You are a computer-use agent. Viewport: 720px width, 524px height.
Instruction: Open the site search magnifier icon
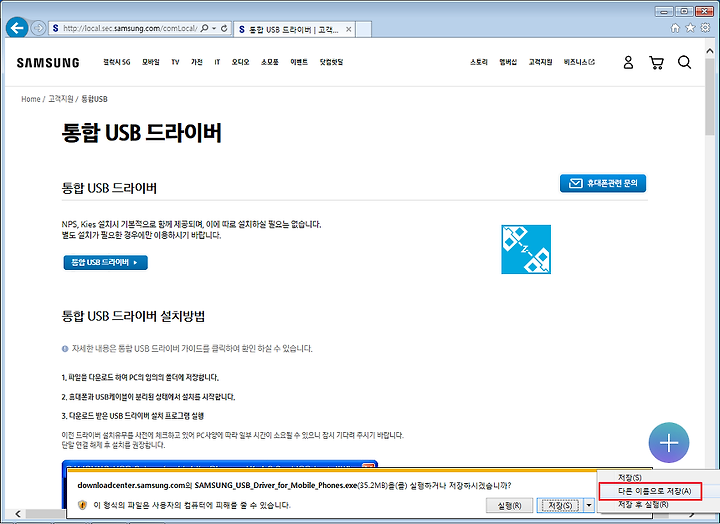tap(684, 62)
